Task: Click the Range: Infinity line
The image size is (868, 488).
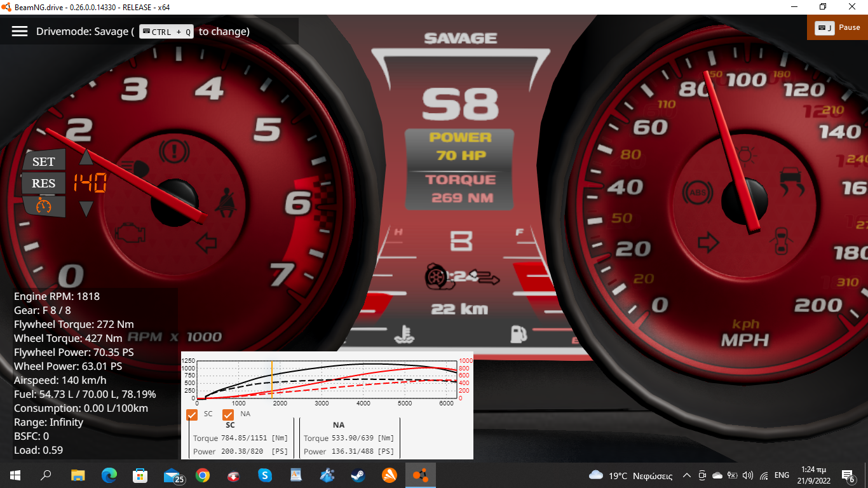Action: coord(48,422)
